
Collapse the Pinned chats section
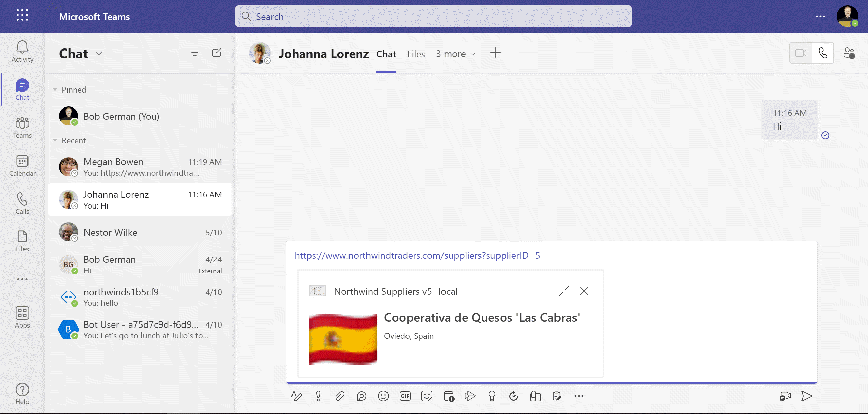point(55,89)
